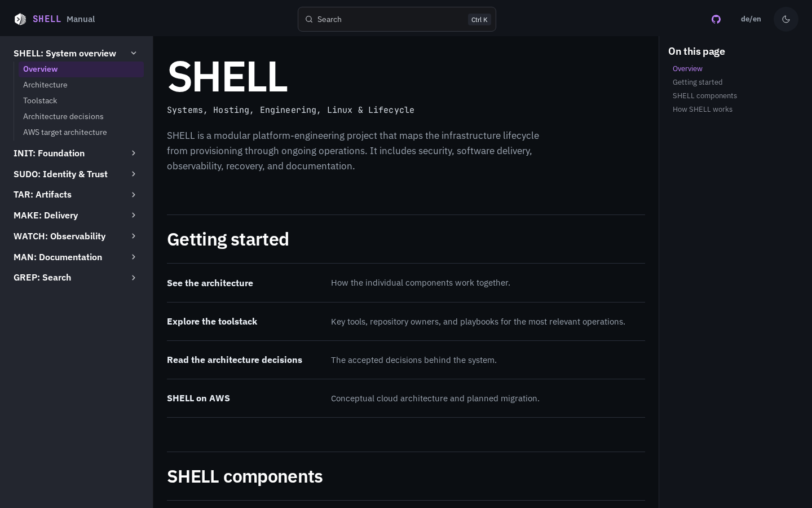Expand the MAN: Documentation chevron
The width and height of the screenshot is (812, 508).
(x=134, y=257)
